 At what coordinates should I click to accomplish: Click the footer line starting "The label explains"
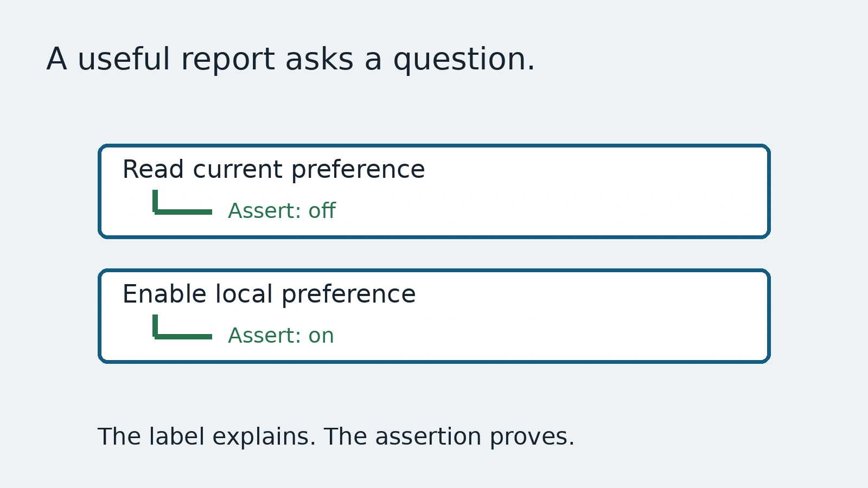click(336, 437)
